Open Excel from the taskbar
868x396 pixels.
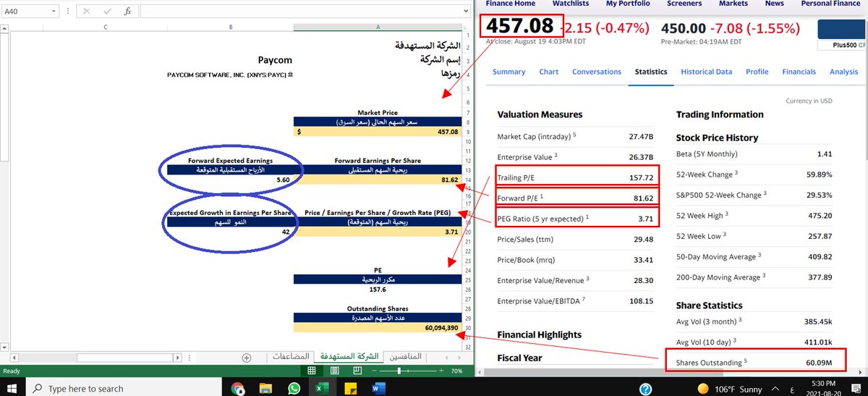coord(320,388)
